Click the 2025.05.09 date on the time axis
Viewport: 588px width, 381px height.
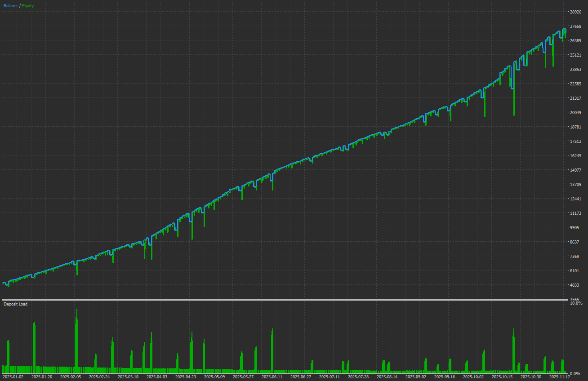point(214,377)
